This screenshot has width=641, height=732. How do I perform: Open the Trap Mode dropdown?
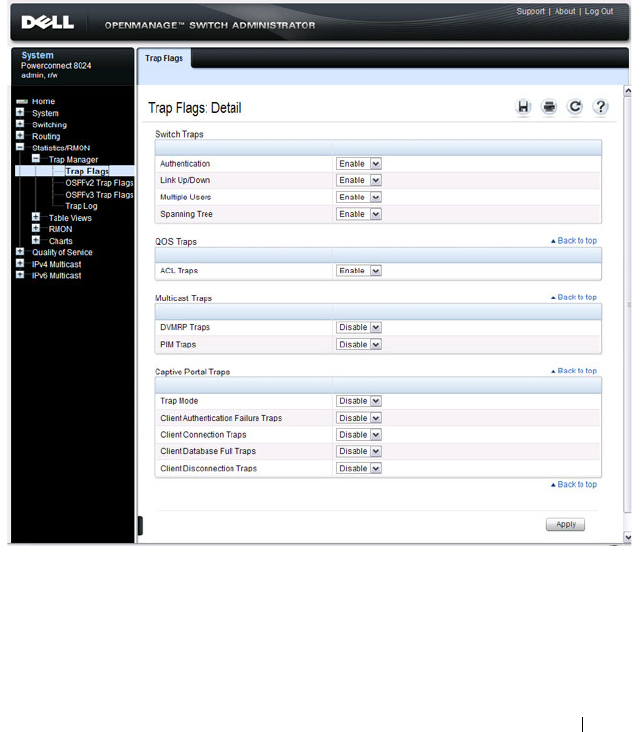tap(359, 401)
